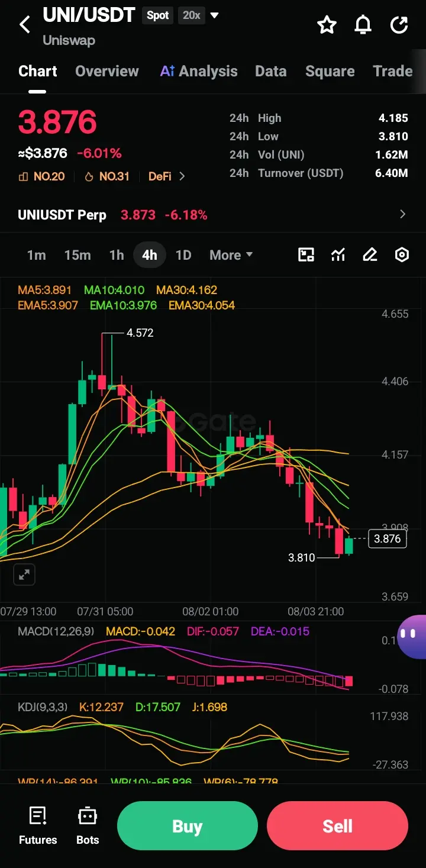The height and width of the screenshot is (868, 426).
Task: Tap the KDJ(9,3,3) indicator label
Action: click(x=43, y=707)
